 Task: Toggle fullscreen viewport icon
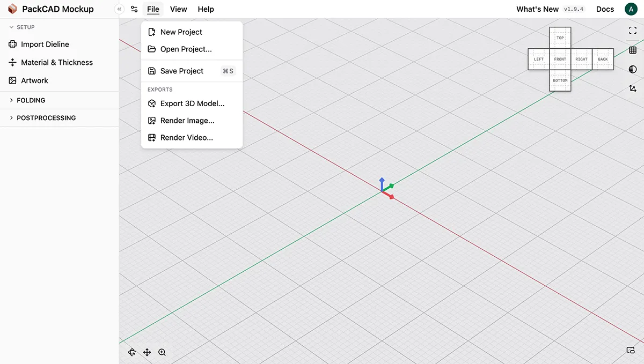(633, 31)
